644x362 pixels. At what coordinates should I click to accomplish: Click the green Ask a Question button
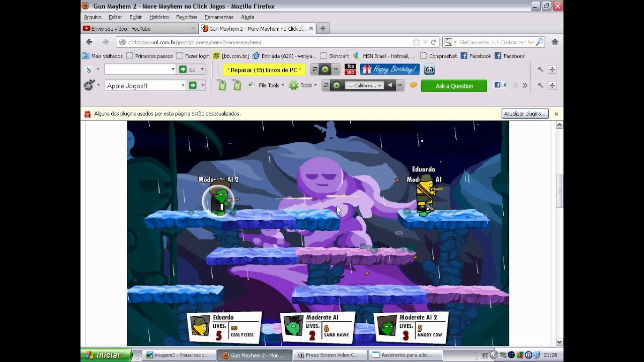[x=454, y=86]
